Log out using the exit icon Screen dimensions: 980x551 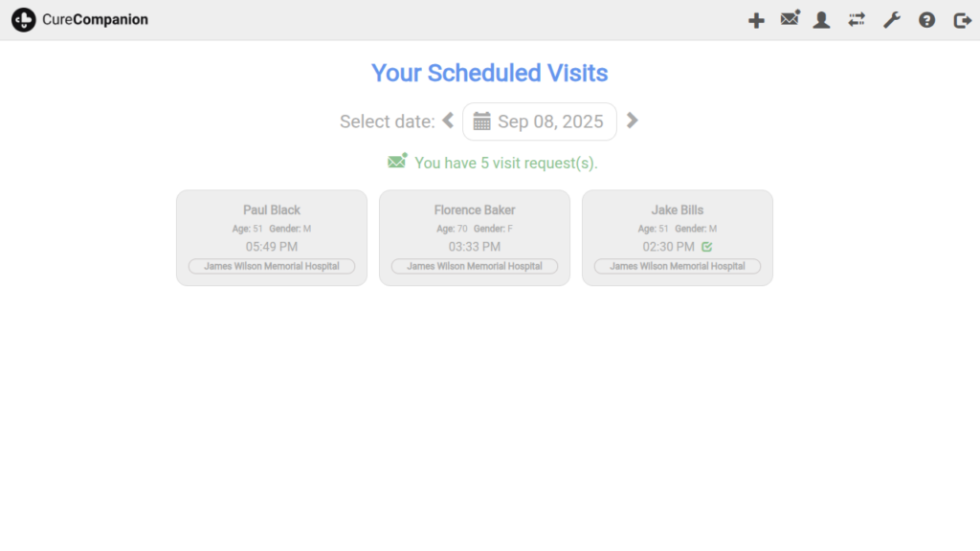coord(962,20)
